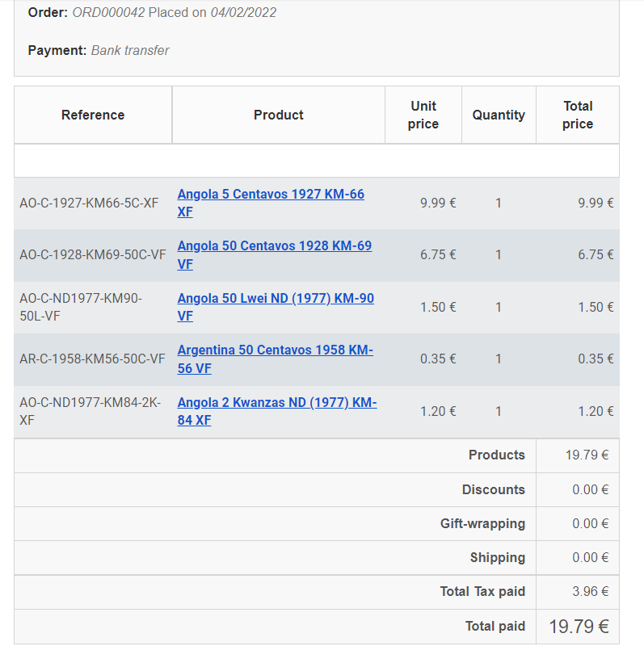Click 1.50 € in Total price column
This screenshot has width=644, height=646.
coord(596,308)
